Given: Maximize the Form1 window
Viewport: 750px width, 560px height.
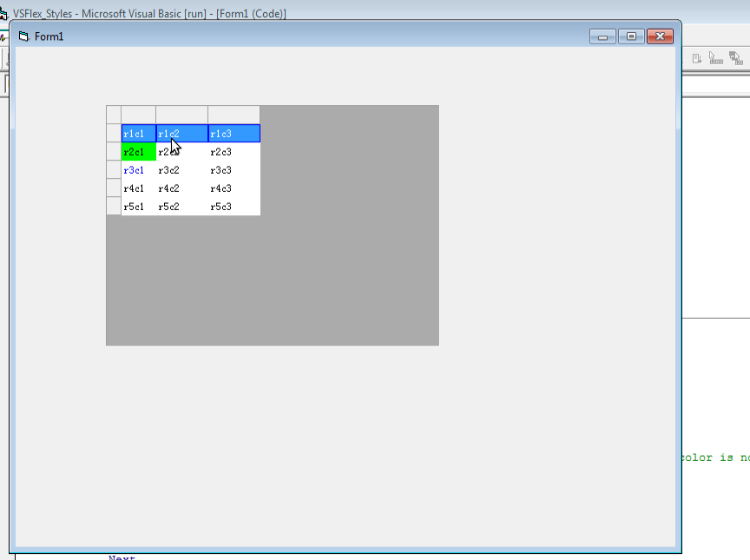Looking at the screenshot, I should [631, 36].
